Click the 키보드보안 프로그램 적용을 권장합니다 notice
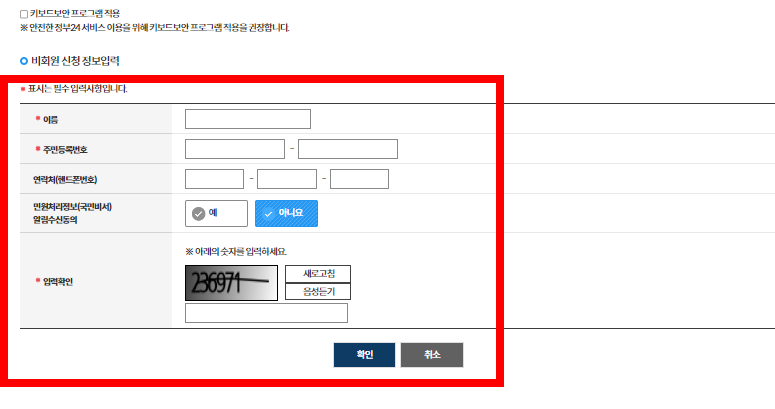The image size is (775, 409). coord(154,28)
